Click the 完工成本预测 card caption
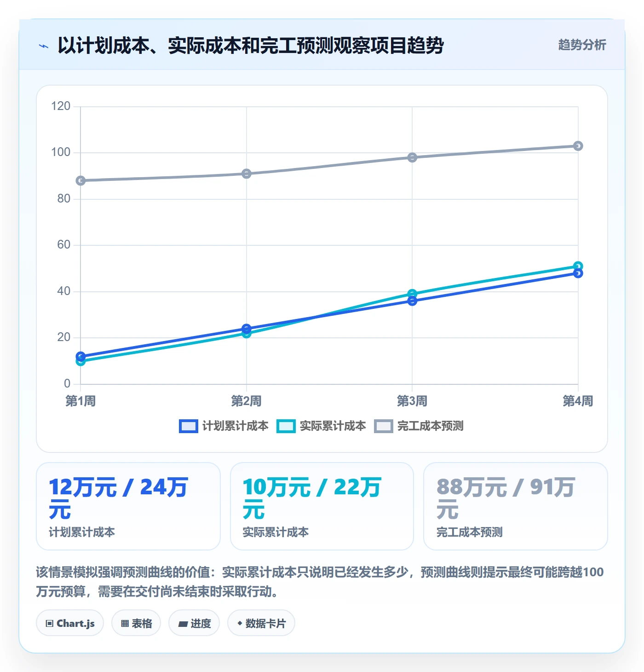The width and height of the screenshot is (644, 672). pyautogui.click(x=469, y=533)
